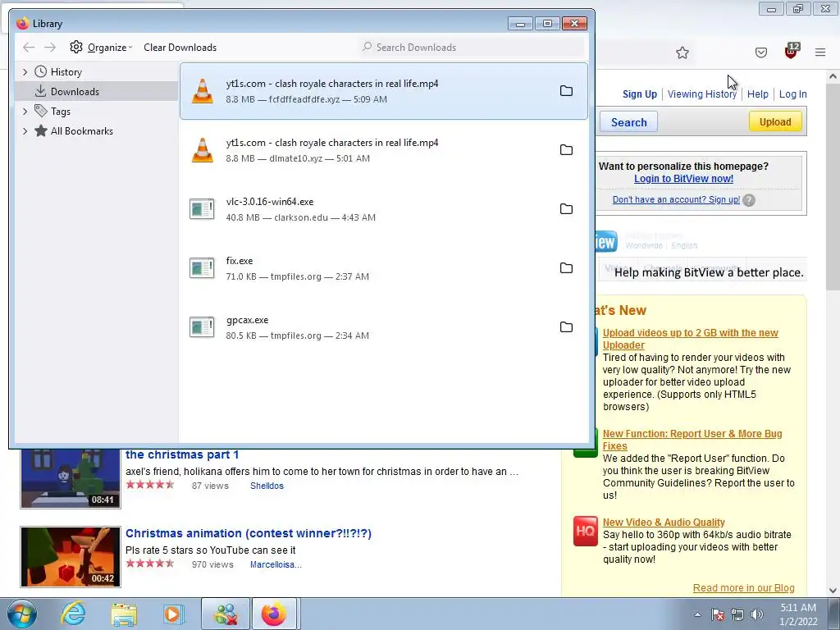
Task: Launch Internet Explorer from taskbar
Action: click(73, 614)
